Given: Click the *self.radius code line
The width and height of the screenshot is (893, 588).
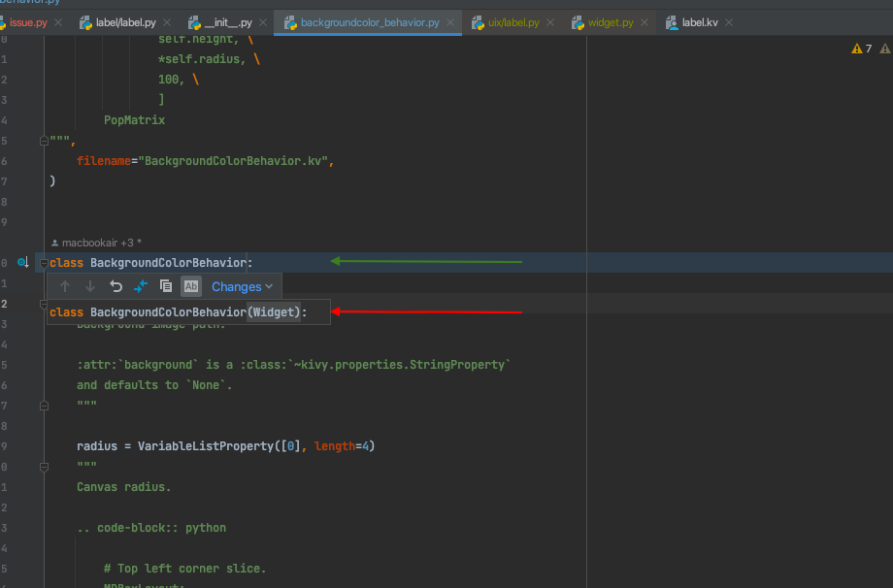Looking at the screenshot, I should (209, 59).
